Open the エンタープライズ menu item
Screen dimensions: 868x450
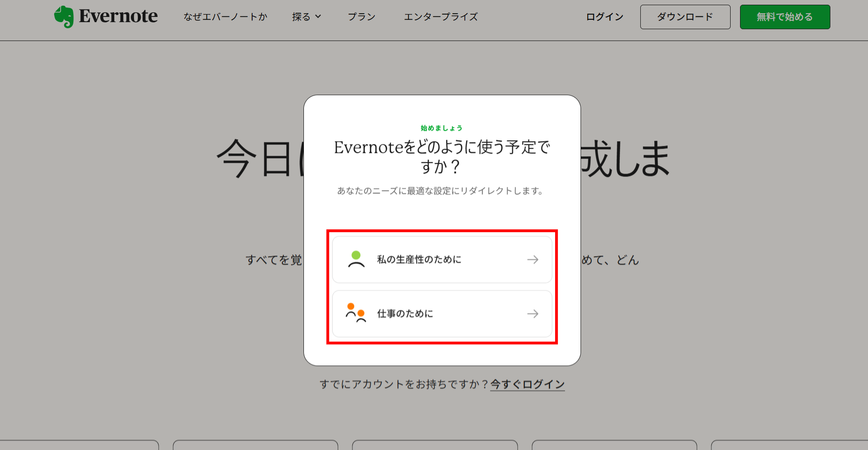[440, 16]
